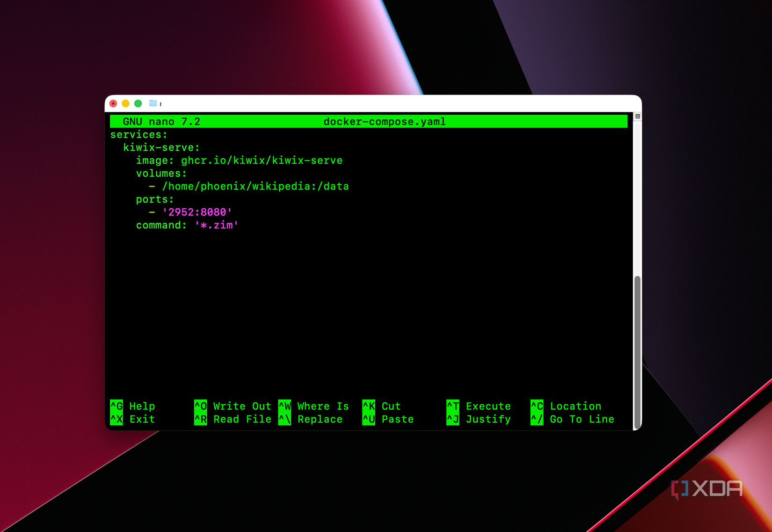Image resolution: width=772 pixels, height=532 pixels.
Task: Click the 'docker-compose.yaml' file name in header
Action: [385, 122]
